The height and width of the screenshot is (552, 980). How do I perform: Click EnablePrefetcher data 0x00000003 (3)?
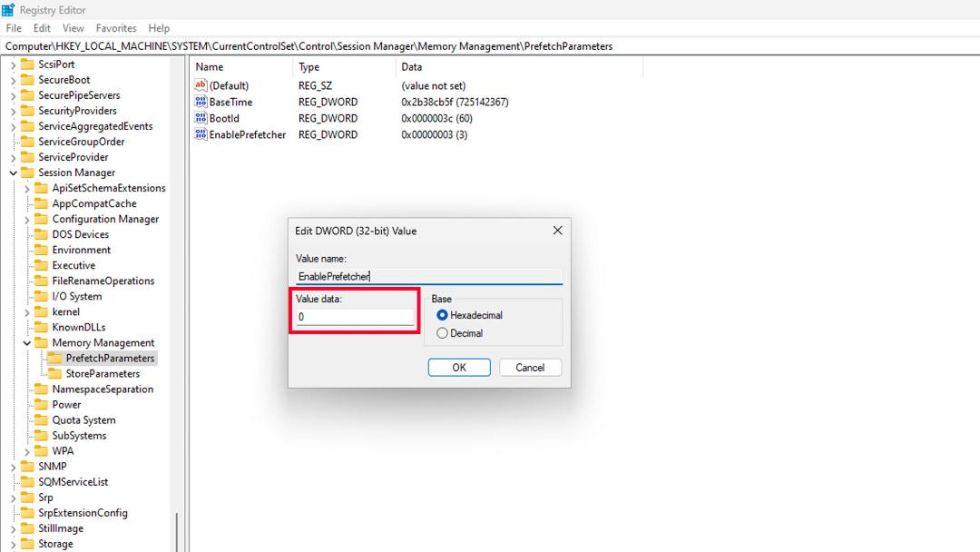tap(435, 134)
